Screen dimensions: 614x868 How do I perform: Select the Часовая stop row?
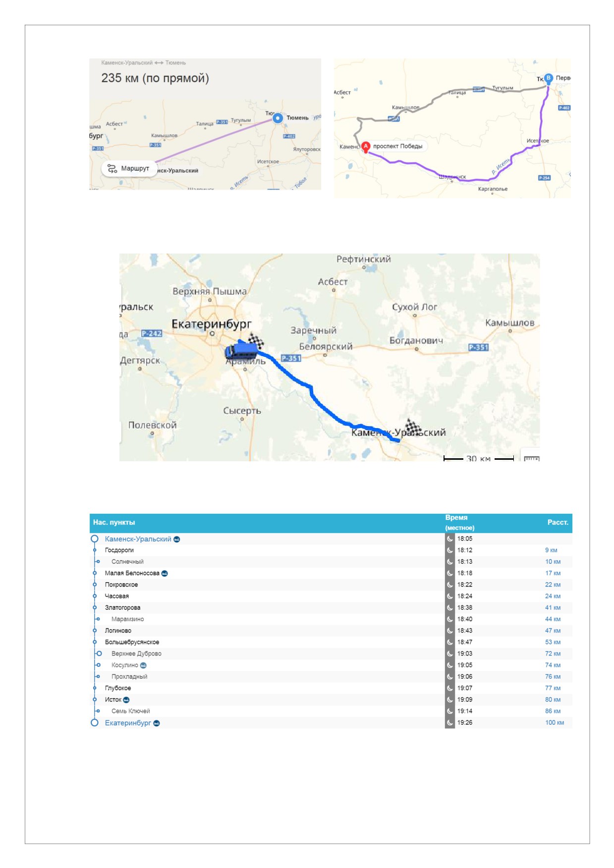coord(331,596)
